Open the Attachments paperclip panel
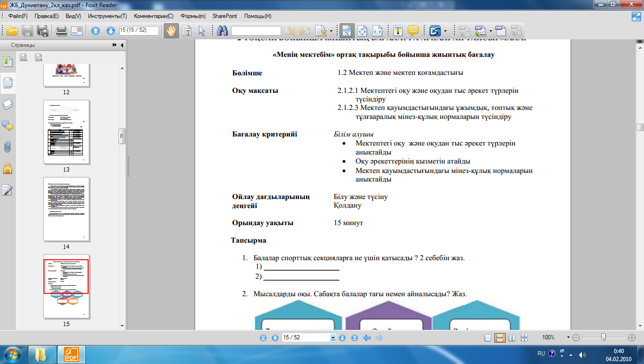The height and width of the screenshot is (364, 644). coord(8,147)
